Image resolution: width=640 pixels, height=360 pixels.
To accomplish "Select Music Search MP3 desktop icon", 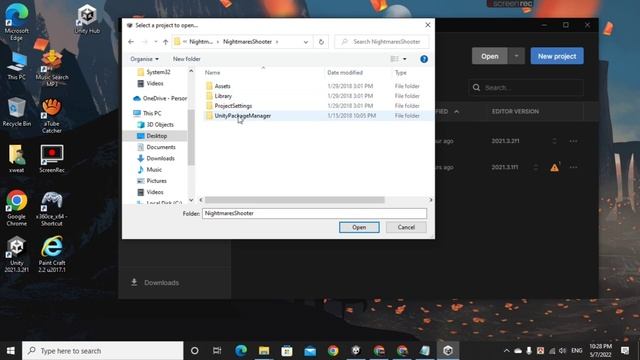I will (x=52, y=68).
